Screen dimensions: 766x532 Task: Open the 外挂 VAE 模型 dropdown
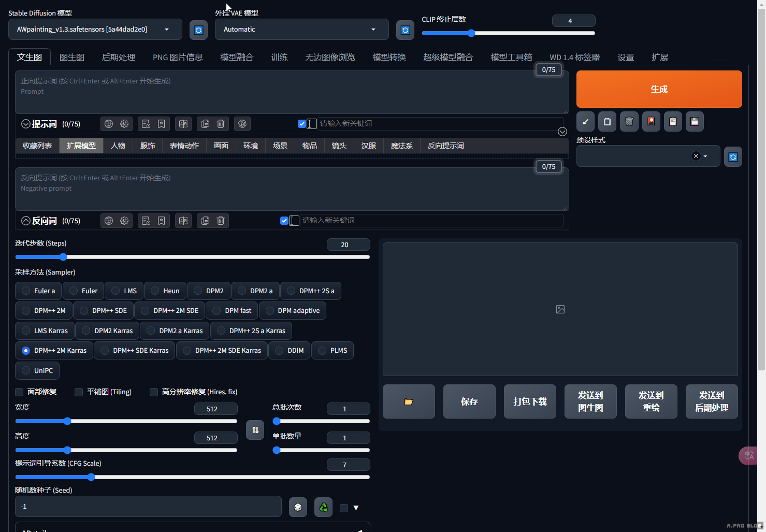301,30
